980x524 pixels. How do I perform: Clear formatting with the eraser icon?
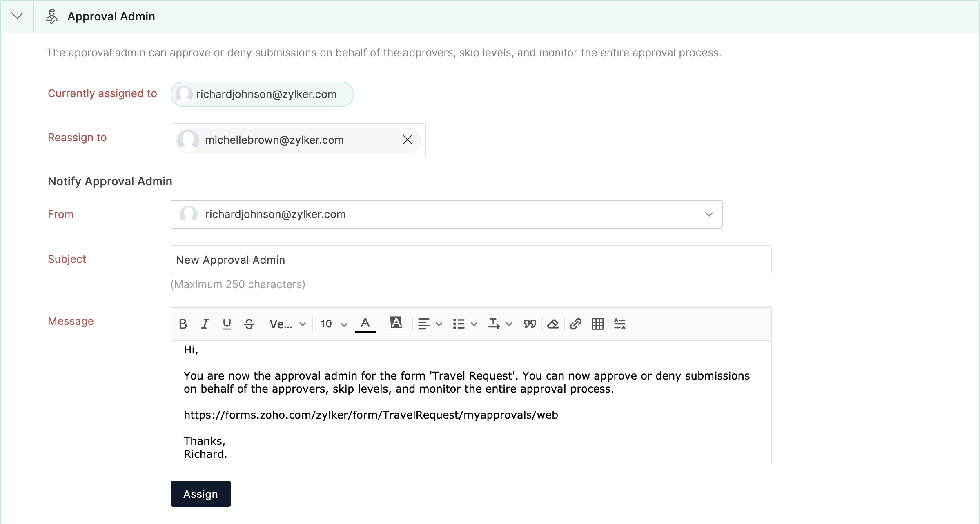coord(552,324)
